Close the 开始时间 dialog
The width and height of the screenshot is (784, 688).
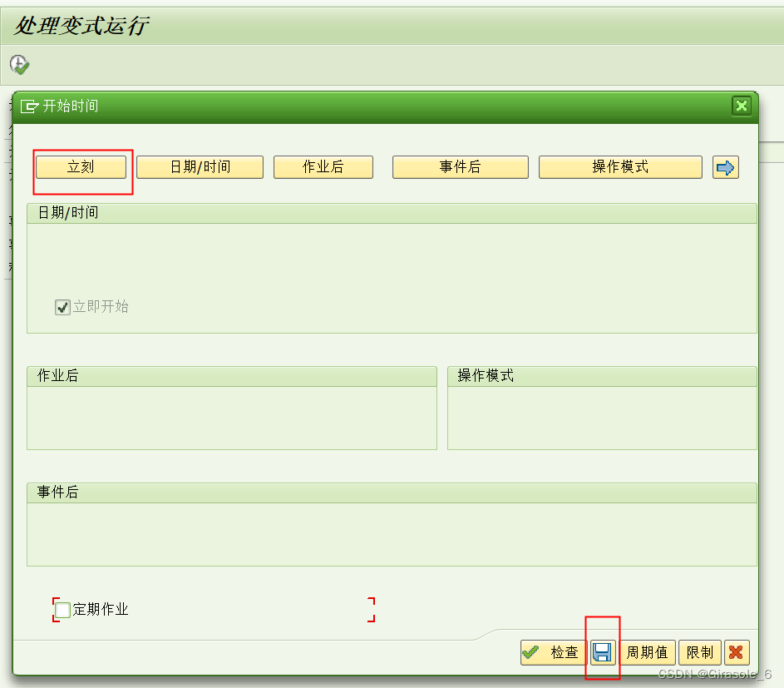[x=741, y=106]
